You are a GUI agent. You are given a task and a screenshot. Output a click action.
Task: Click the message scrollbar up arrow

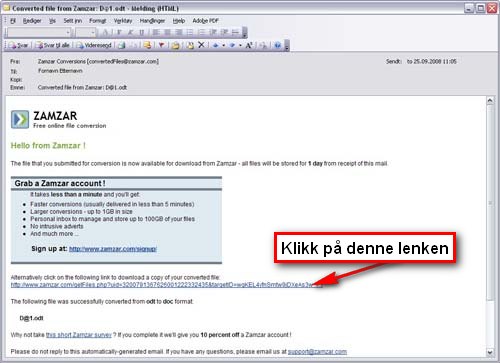(490, 100)
